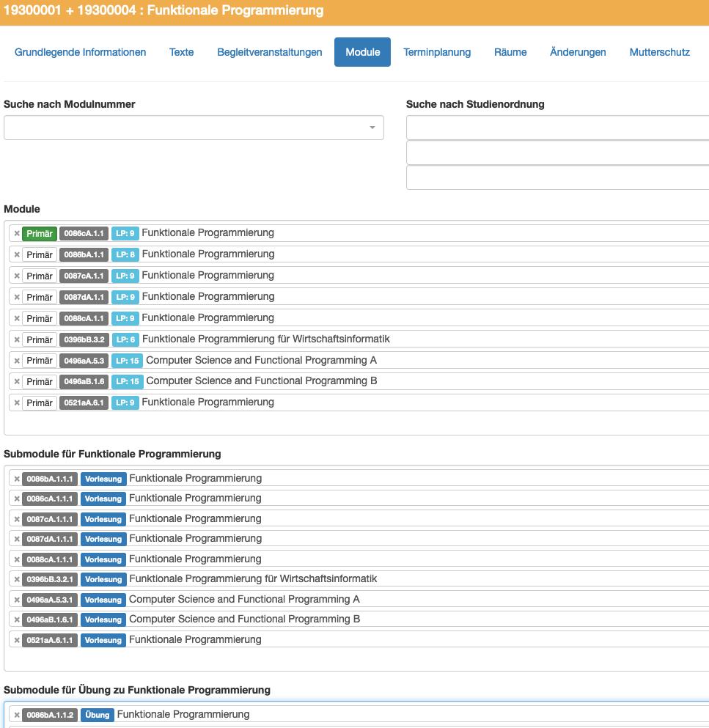Click module code badge 0086cA.1.1
The height and width of the screenshot is (728, 709).
[84, 234]
